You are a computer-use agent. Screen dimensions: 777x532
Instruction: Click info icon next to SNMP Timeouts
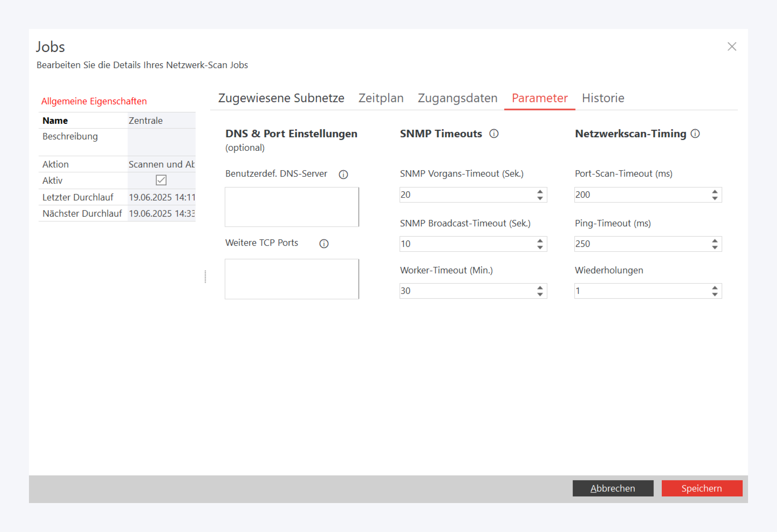(494, 134)
